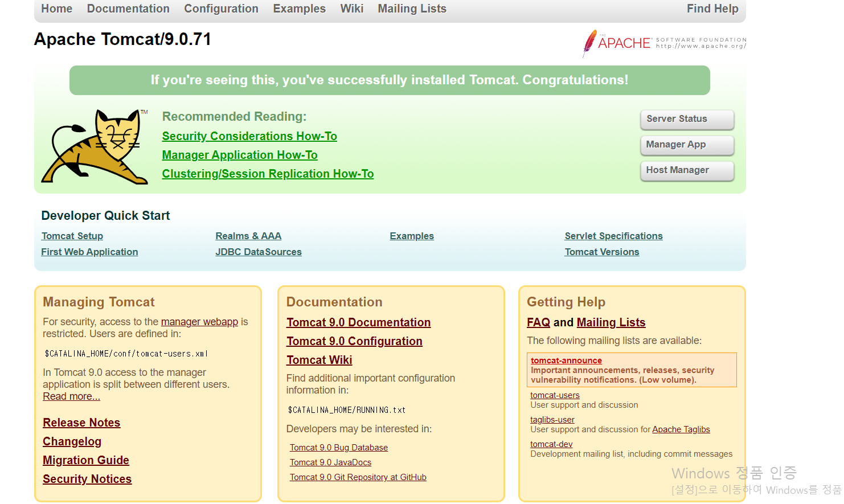Open the Apache Software Foundation logo link

click(664, 43)
